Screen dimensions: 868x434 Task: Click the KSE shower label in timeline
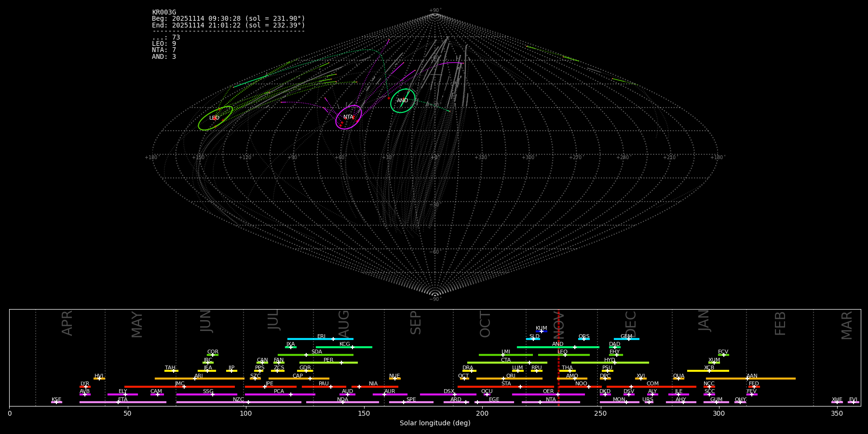56,400
